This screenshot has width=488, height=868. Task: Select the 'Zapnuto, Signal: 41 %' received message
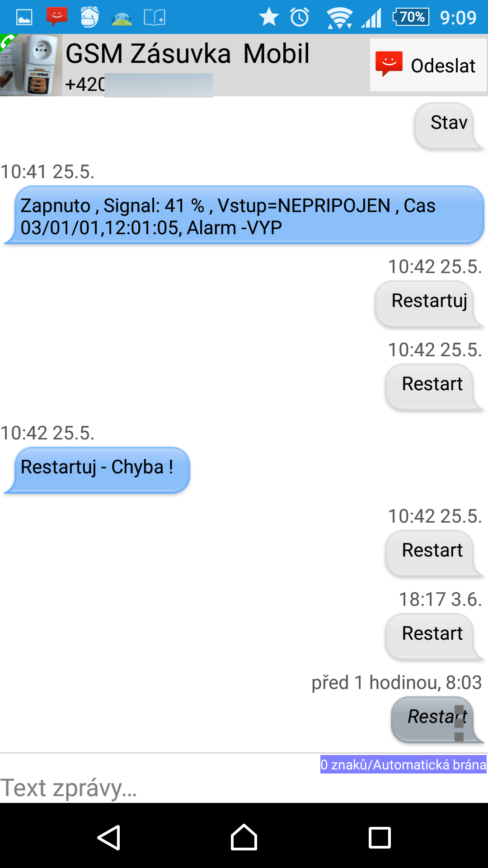(x=244, y=215)
